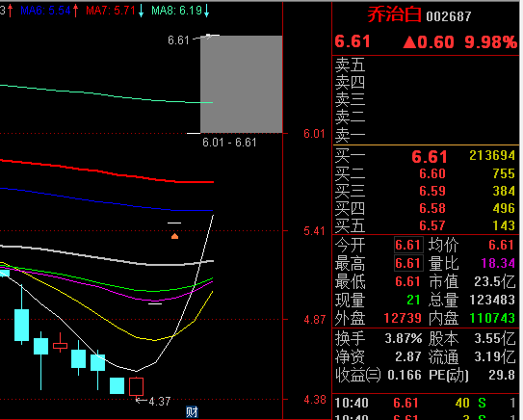This screenshot has width=523, height=420.
Task: Click the red hollow candlestick near 4.37
Action: point(136,386)
